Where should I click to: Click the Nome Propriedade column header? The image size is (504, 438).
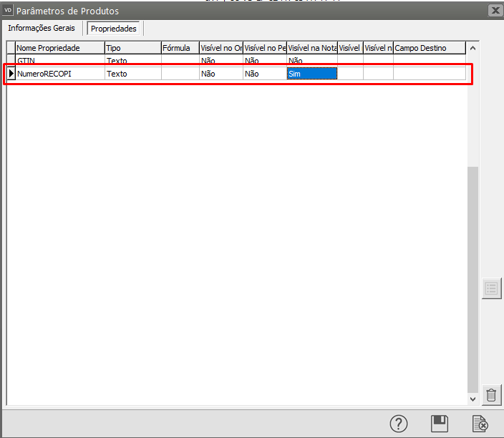coord(60,48)
